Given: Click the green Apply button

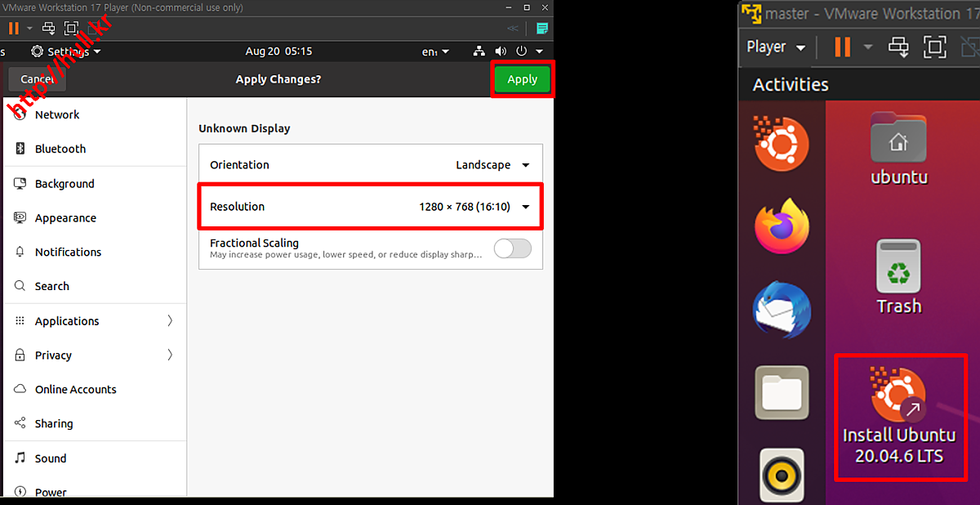Looking at the screenshot, I should (522, 79).
